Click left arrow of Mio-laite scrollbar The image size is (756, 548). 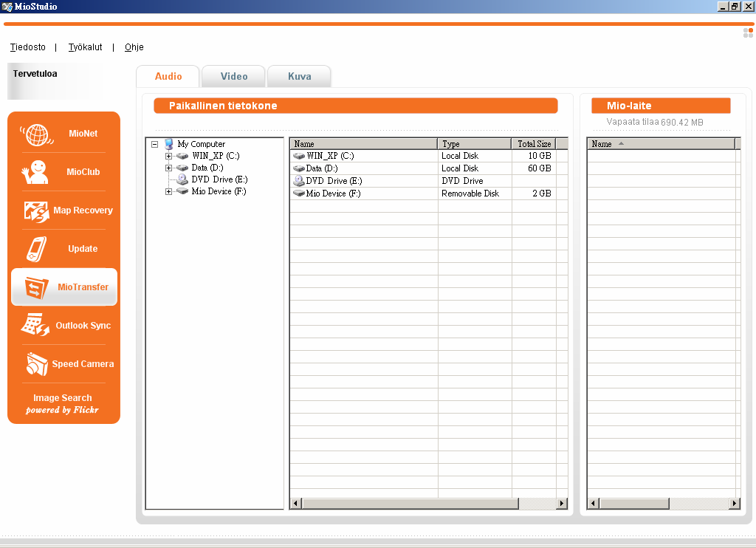coord(594,504)
